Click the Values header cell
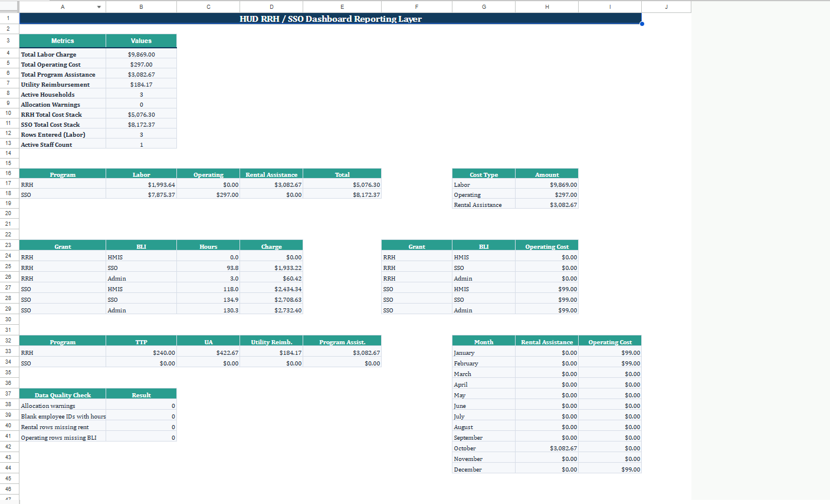 point(141,41)
